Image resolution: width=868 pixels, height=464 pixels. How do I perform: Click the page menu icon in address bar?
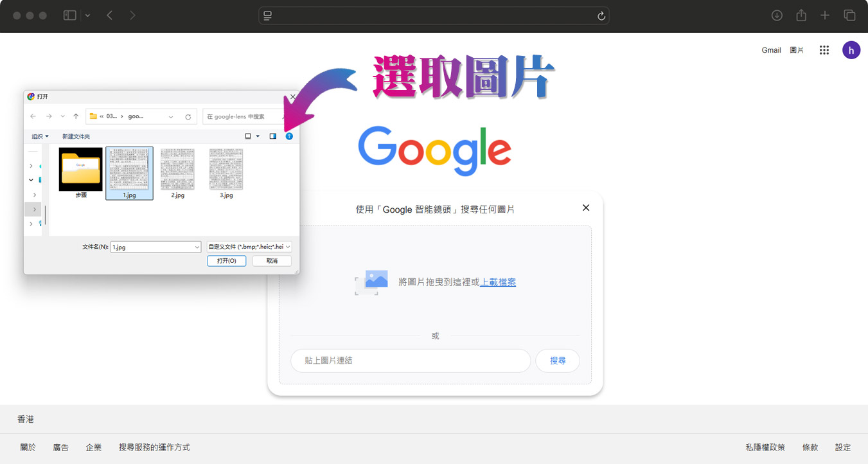coord(268,15)
